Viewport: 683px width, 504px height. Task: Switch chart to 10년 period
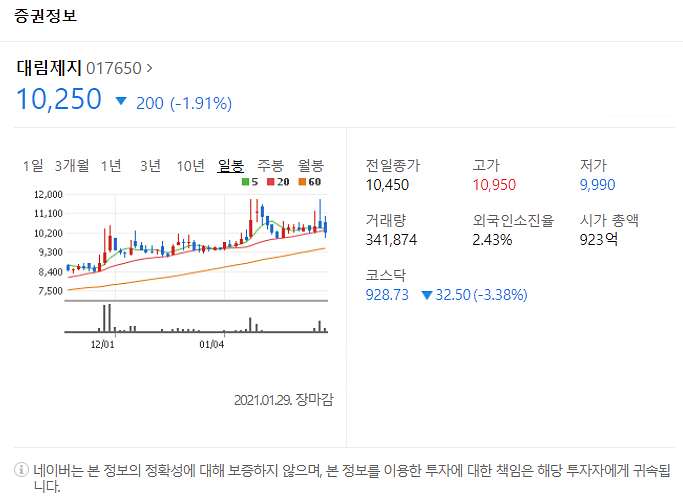(x=190, y=166)
